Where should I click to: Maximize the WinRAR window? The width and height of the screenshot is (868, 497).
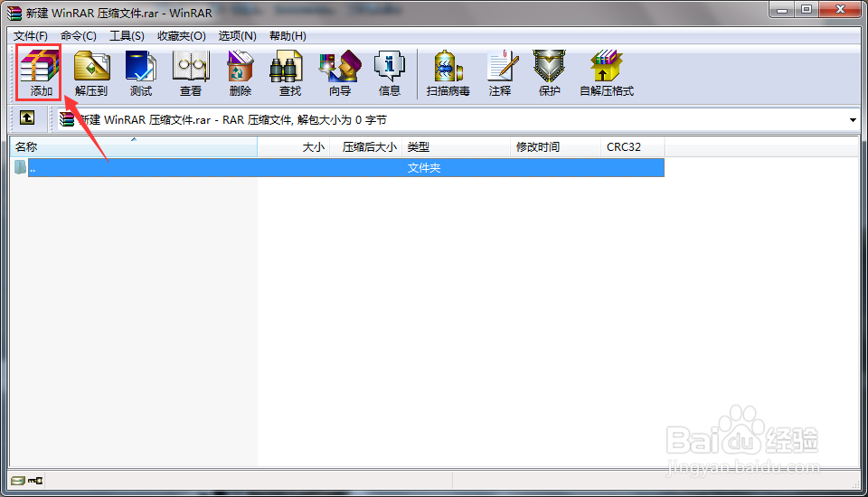807,9
